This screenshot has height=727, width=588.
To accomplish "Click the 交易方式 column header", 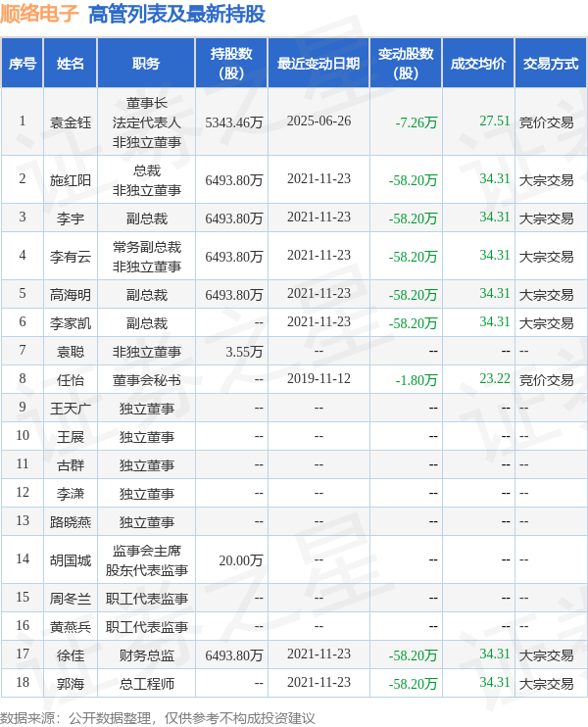I will [551, 64].
